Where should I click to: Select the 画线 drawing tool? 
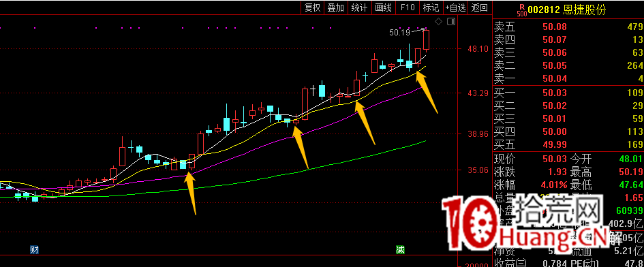point(383,7)
